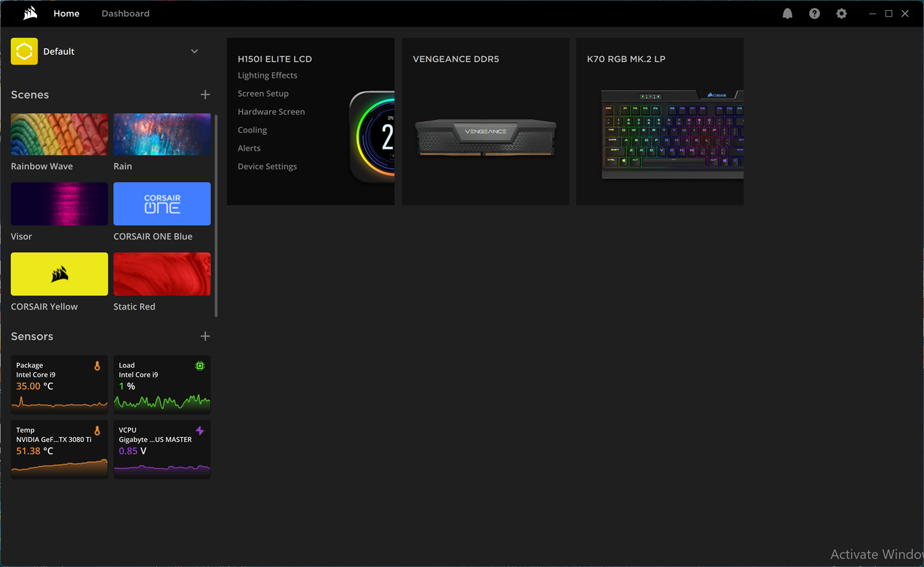Open Lighting Effects for H150i
Viewport: 924px width, 567px height.
coord(267,75)
